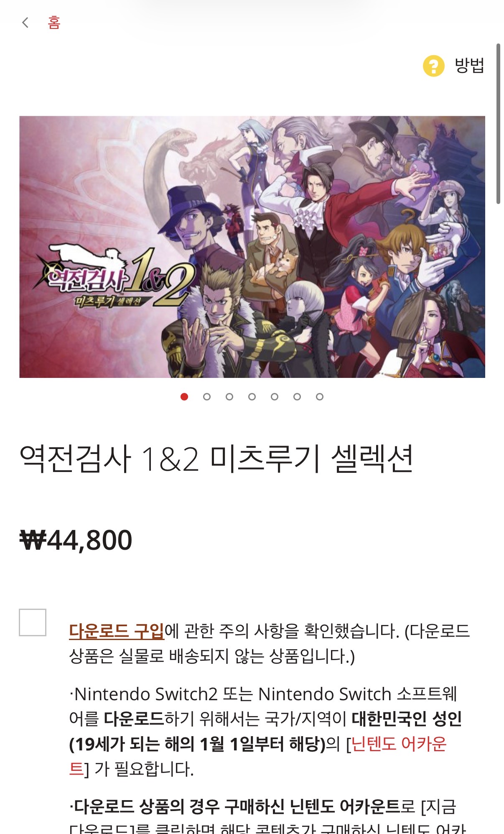Image resolution: width=504 pixels, height=834 pixels.
Task: Tap the 역전검사 1&2 미츠루기 셀렉션 title
Action: (x=216, y=459)
